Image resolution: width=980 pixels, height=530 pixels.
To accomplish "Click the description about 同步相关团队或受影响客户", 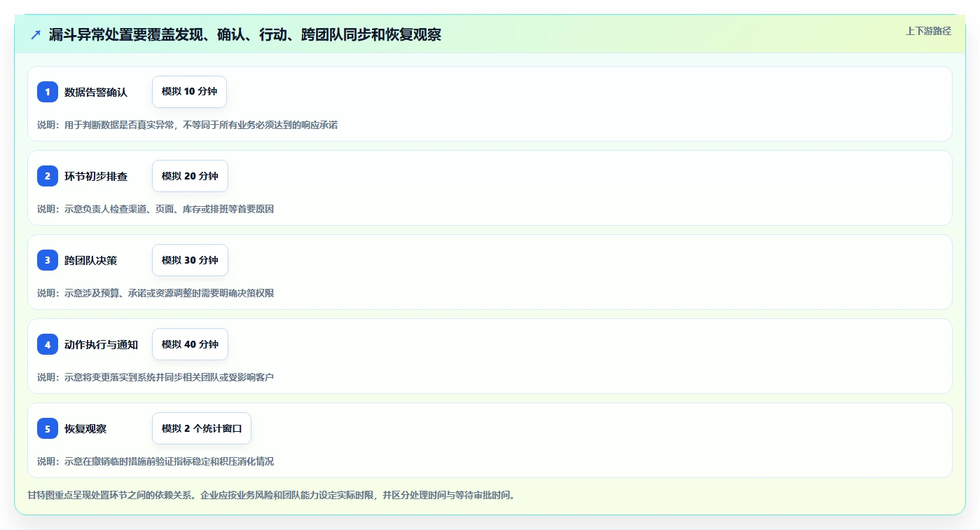I will coord(156,377).
